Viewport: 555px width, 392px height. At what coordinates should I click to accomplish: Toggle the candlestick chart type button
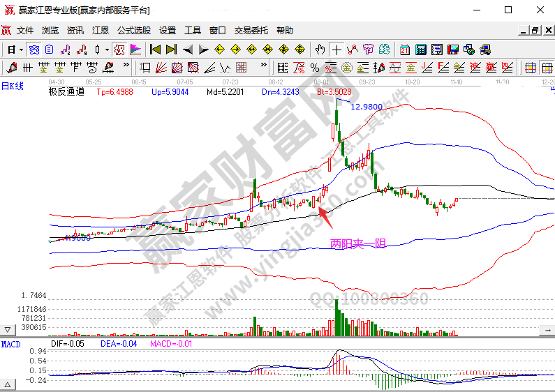tap(98, 50)
